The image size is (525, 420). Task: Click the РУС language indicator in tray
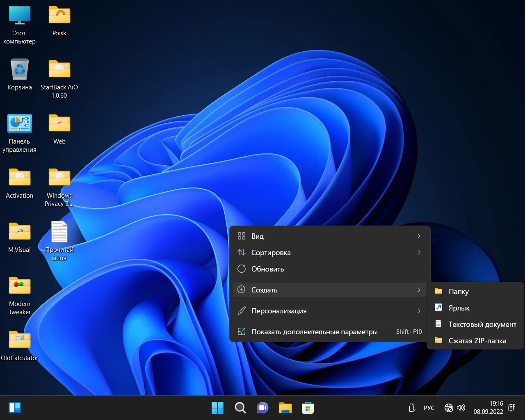click(x=429, y=408)
